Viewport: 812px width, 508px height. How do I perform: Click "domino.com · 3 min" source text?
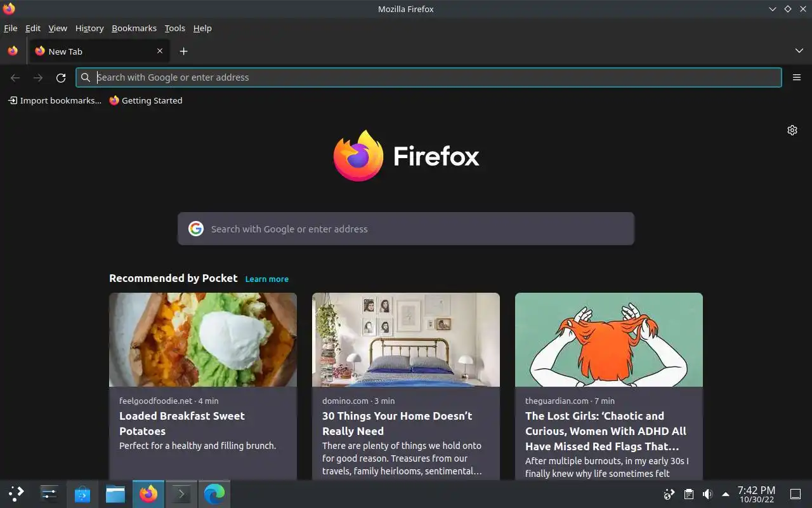[x=358, y=401]
